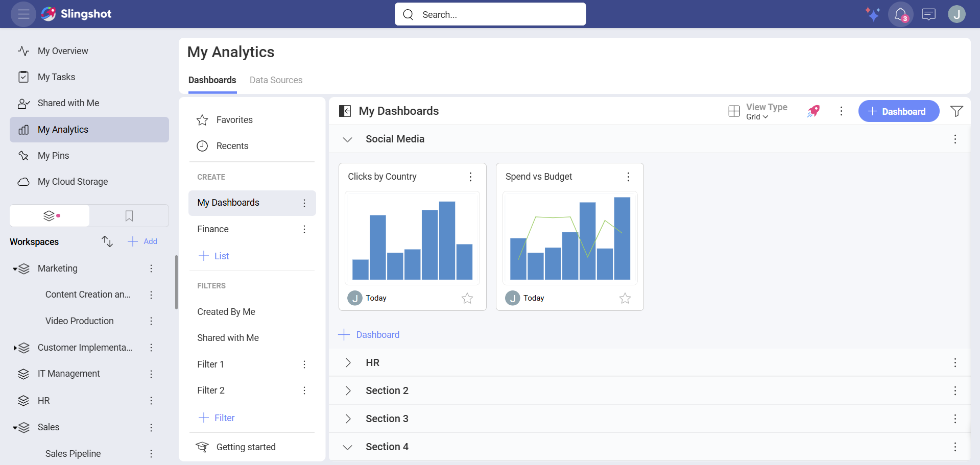Image resolution: width=980 pixels, height=465 pixels.
Task: Open Spend vs Budget card options
Action: [x=628, y=177]
